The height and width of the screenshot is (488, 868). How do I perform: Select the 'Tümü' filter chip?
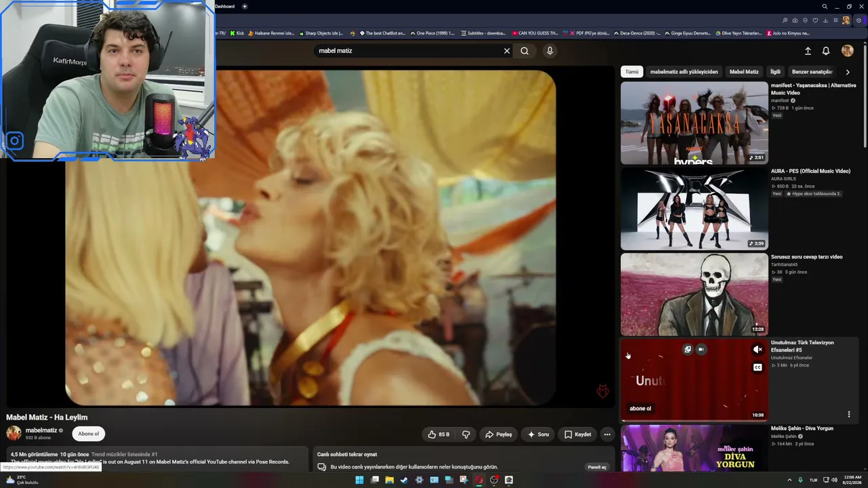click(632, 72)
